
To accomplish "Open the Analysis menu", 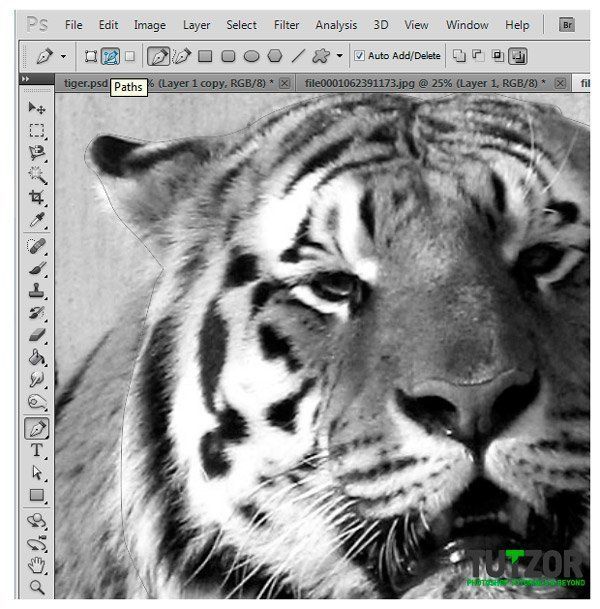I will [x=336, y=25].
